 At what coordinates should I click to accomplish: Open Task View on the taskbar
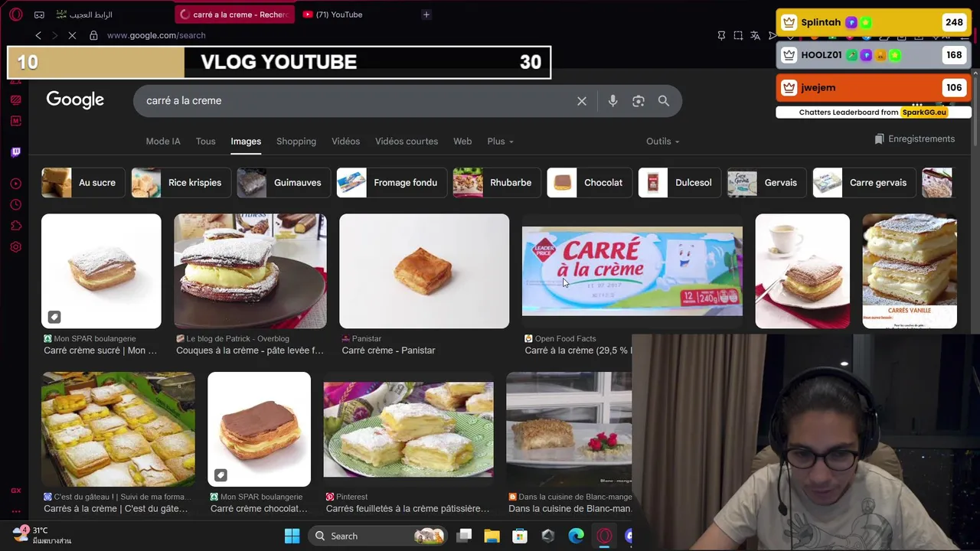tap(464, 536)
